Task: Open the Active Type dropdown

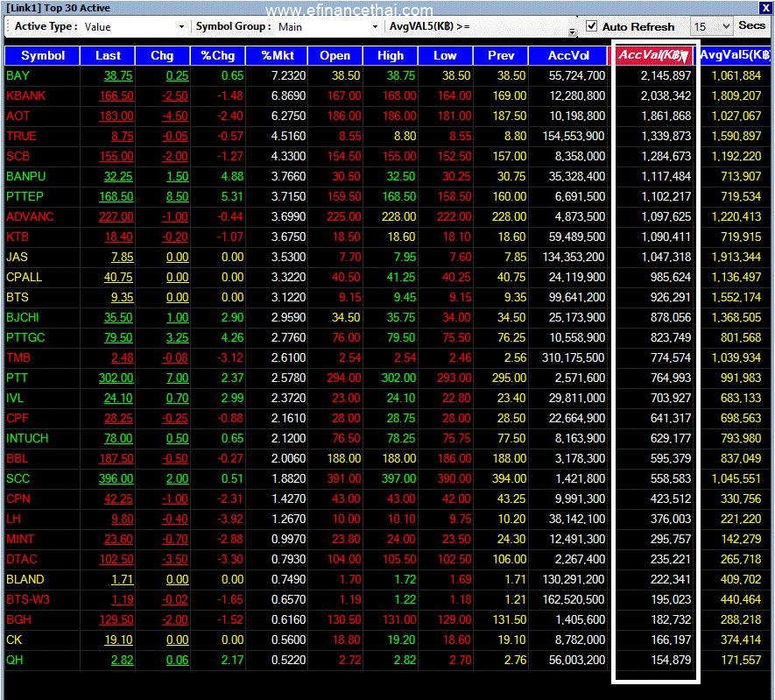Action: 181,26
